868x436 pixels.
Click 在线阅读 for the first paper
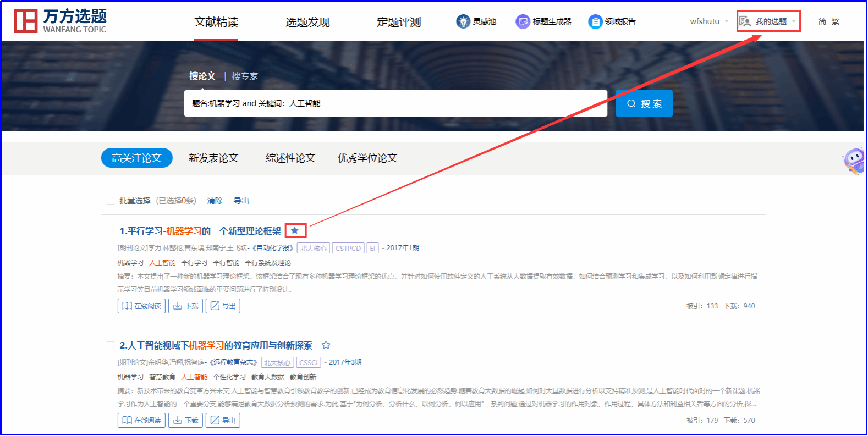click(x=141, y=306)
